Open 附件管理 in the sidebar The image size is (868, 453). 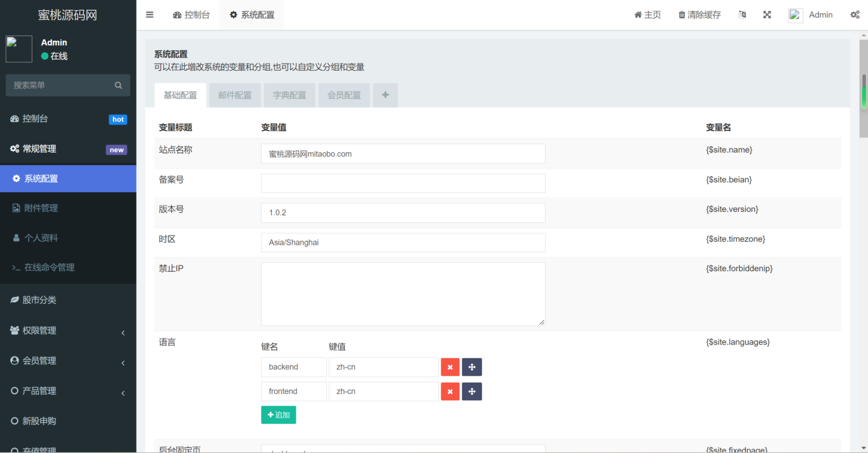pos(41,208)
